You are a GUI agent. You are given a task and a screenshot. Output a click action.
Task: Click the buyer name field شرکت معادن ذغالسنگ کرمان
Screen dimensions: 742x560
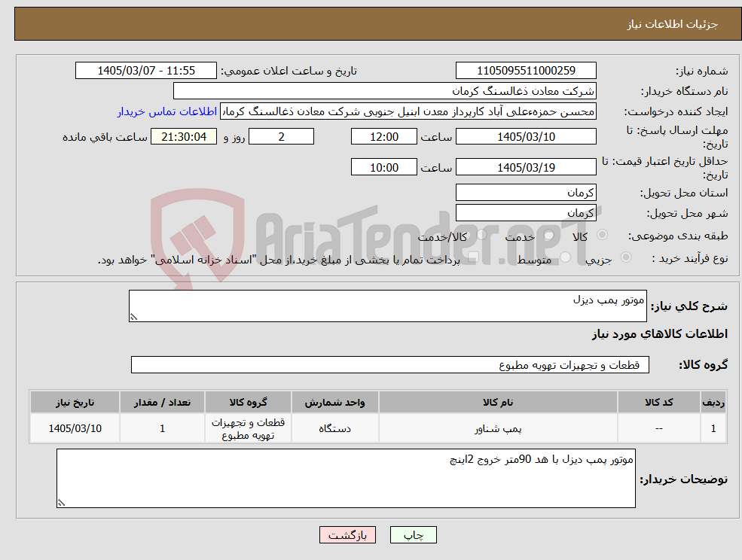click(385, 91)
